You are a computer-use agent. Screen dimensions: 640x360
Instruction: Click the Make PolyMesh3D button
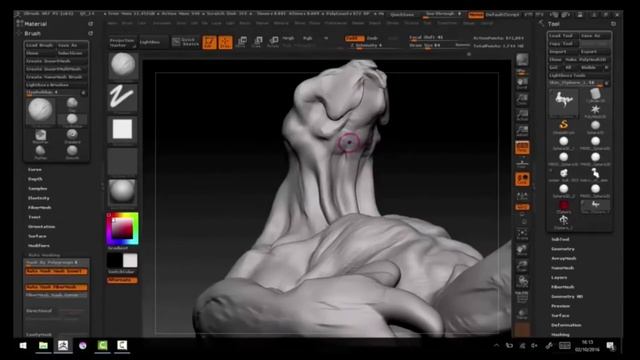click(x=587, y=60)
